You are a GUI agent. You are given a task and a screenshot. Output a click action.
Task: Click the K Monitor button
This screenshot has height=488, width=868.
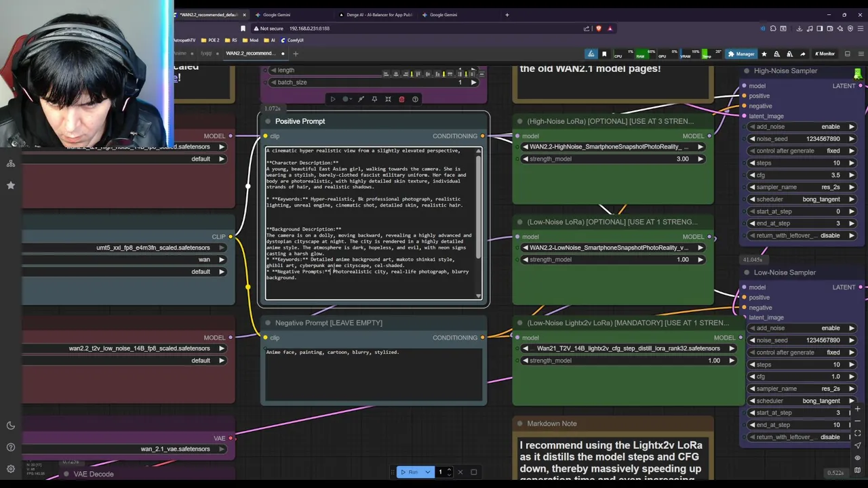click(x=825, y=54)
